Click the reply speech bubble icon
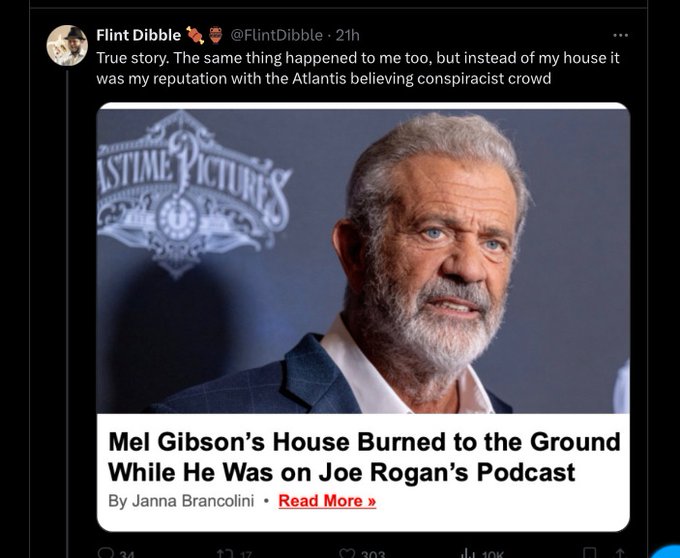Viewport: 680px width, 558px height. coord(107,551)
